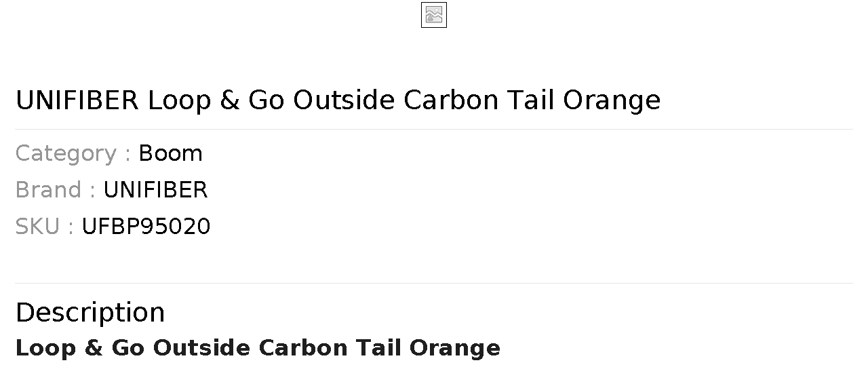868x386 pixels.
Task: Click the broken image placeholder icon
Action: click(434, 15)
